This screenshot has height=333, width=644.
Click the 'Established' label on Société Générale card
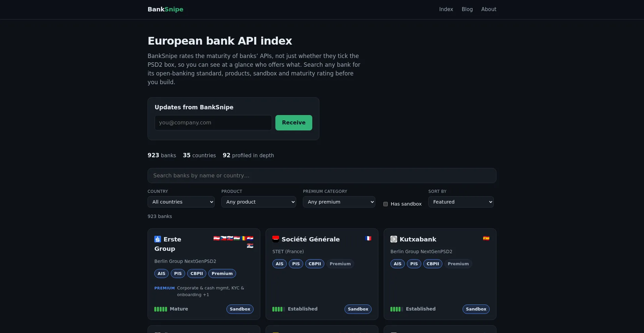click(303, 309)
